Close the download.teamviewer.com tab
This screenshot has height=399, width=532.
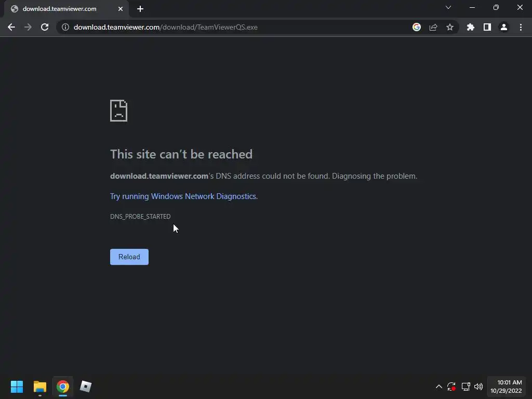click(x=121, y=9)
